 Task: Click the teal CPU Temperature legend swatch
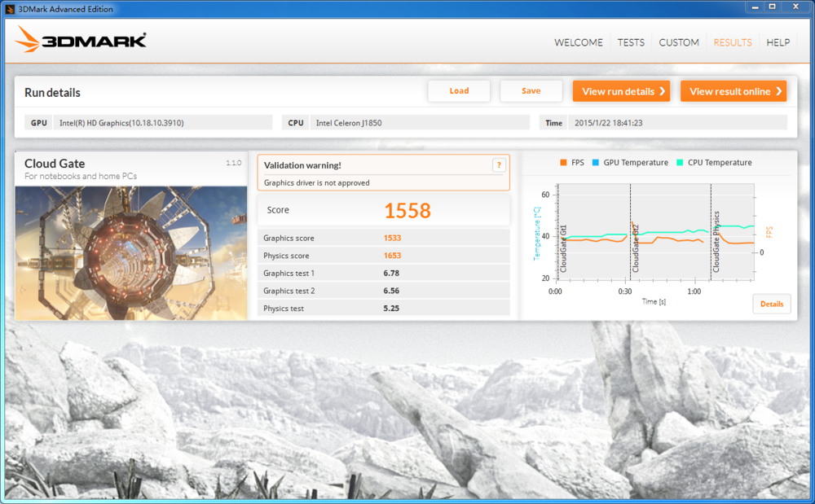pos(680,163)
